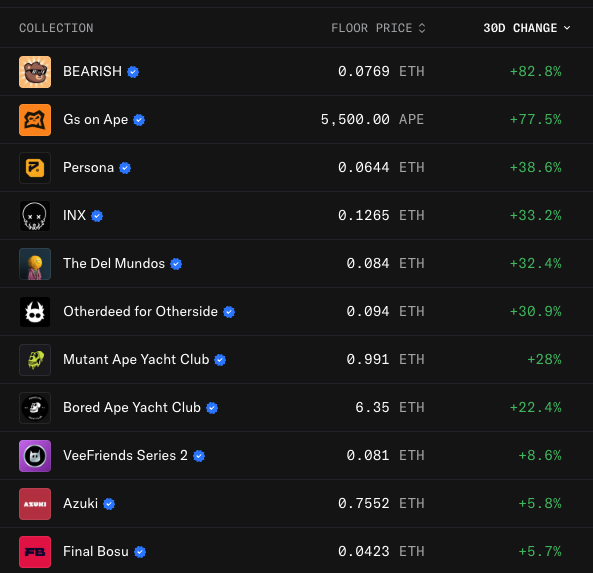Click the Final Bosu verified badge

tap(140, 552)
